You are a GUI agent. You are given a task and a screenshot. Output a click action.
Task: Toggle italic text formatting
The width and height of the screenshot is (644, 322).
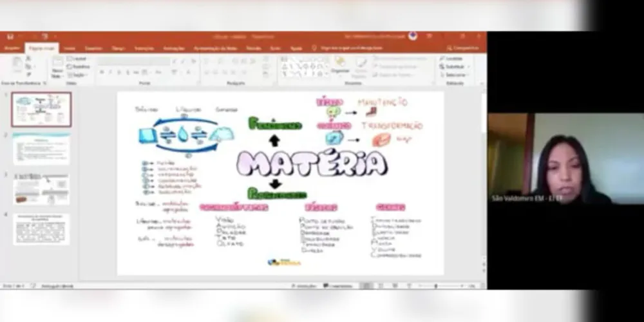(111, 72)
